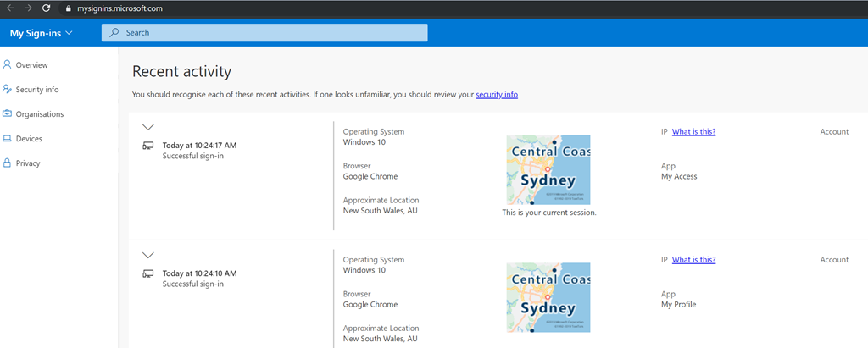Open the My Sign-ins dropdown menu

[x=41, y=33]
